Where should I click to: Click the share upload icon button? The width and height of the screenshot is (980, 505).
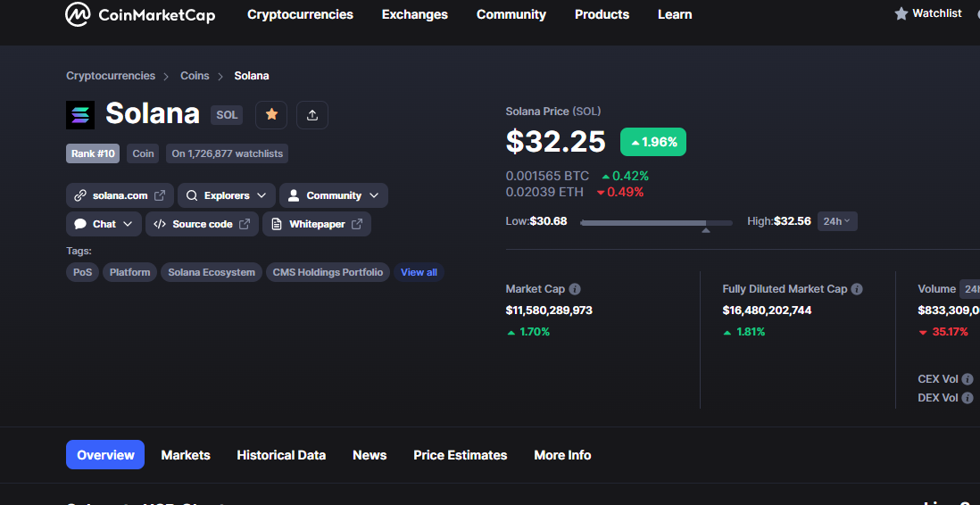312,115
